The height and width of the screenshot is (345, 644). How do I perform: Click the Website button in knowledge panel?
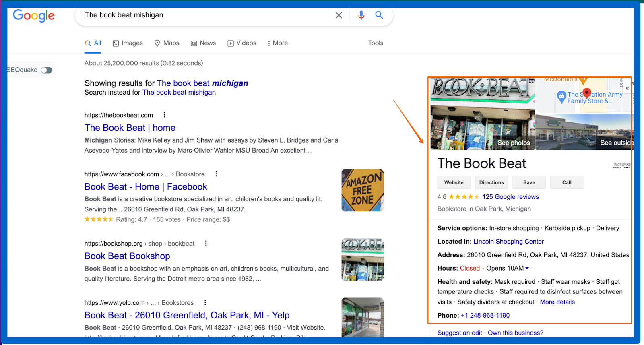tap(454, 182)
